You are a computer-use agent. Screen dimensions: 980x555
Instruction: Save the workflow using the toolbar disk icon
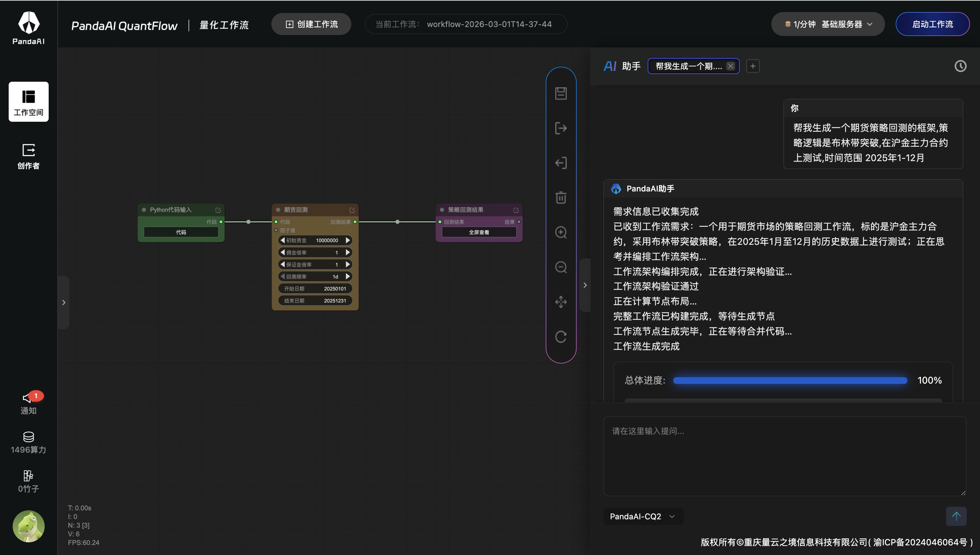tap(561, 93)
